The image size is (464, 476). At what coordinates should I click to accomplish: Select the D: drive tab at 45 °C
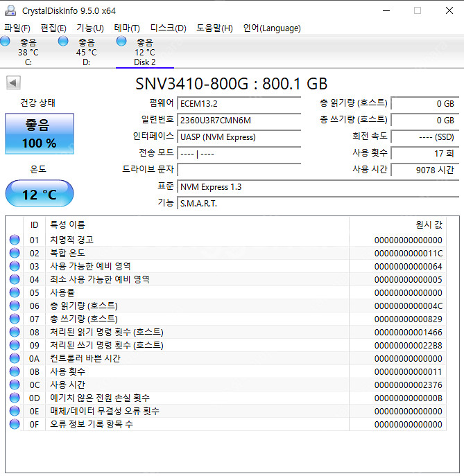[86, 52]
